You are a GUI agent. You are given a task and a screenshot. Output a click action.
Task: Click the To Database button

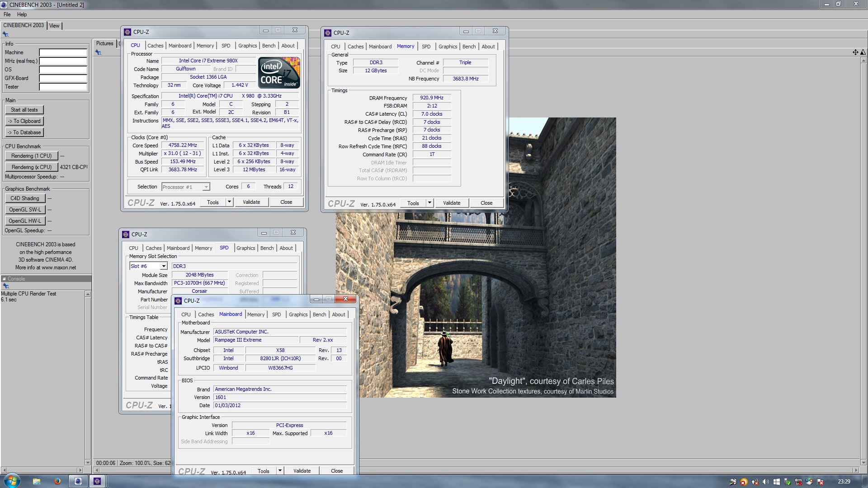24,132
